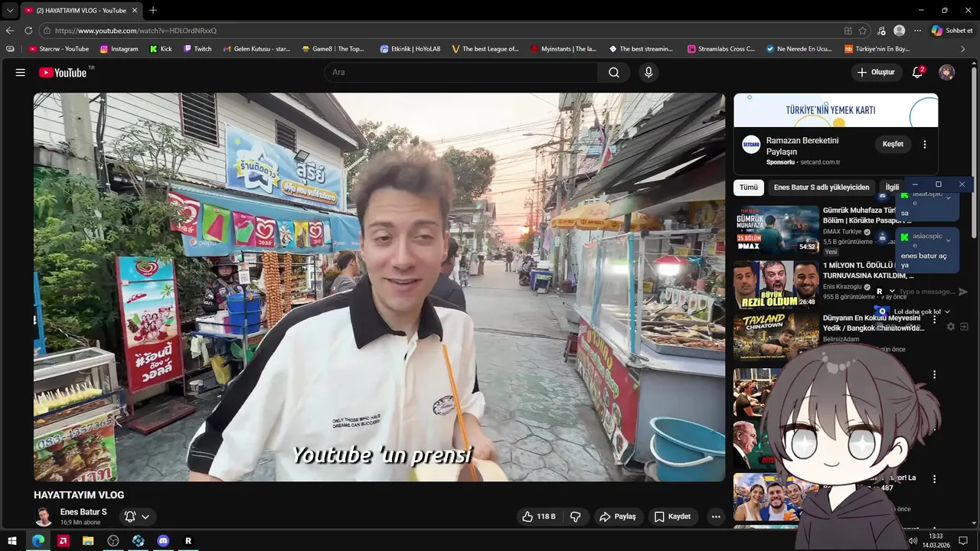Add this page to favorites star
This screenshot has width=980, height=551.
[863, 31]
